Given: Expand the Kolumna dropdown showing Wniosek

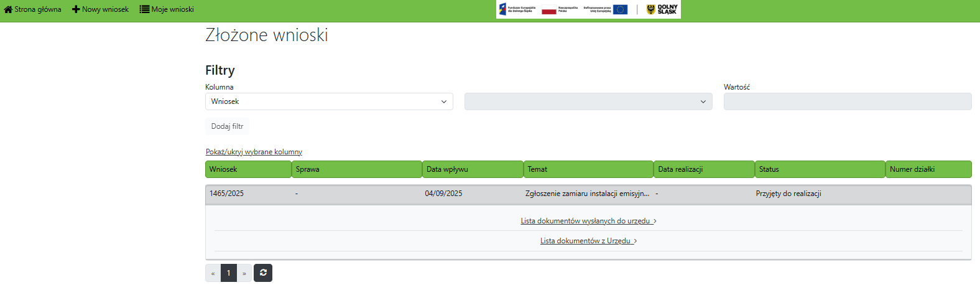Looking at the screenshot, I should point(329,101).
